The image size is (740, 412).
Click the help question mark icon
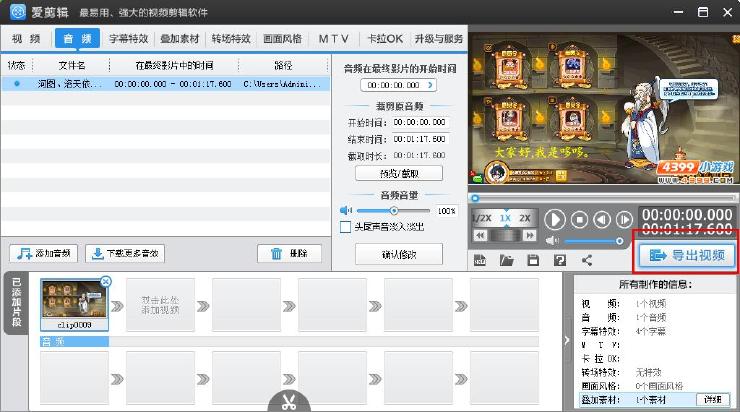[x=560, y=260]
